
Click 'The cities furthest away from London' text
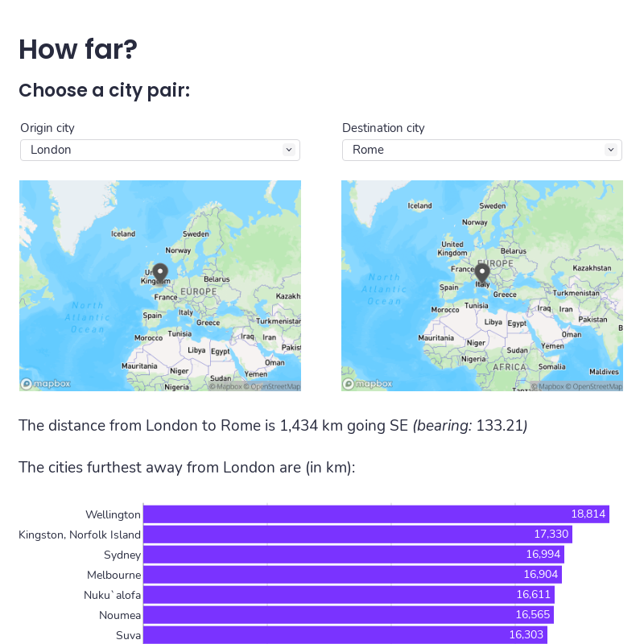click(x=187, y=468)
